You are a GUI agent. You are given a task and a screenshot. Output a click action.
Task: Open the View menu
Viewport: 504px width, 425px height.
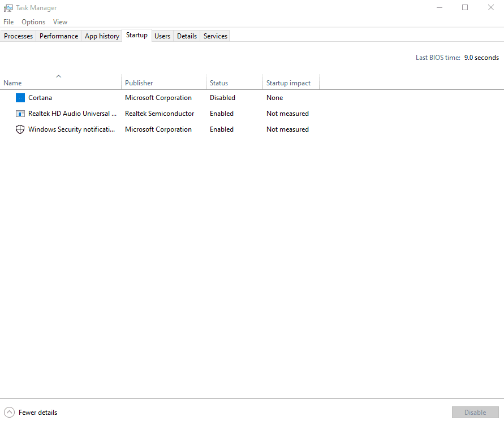coord(60,22)
